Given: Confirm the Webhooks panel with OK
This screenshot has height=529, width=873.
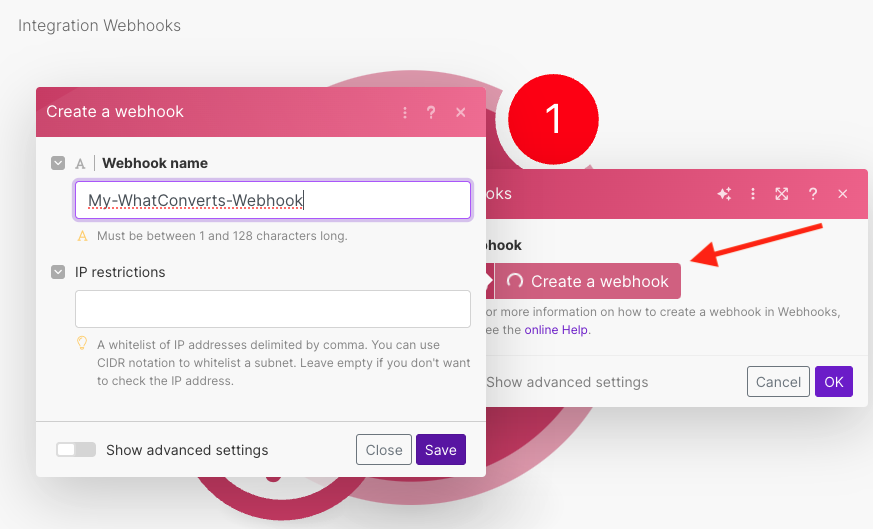Looking at the screenshot, I should pyautogui.click(x=833, y=381).
